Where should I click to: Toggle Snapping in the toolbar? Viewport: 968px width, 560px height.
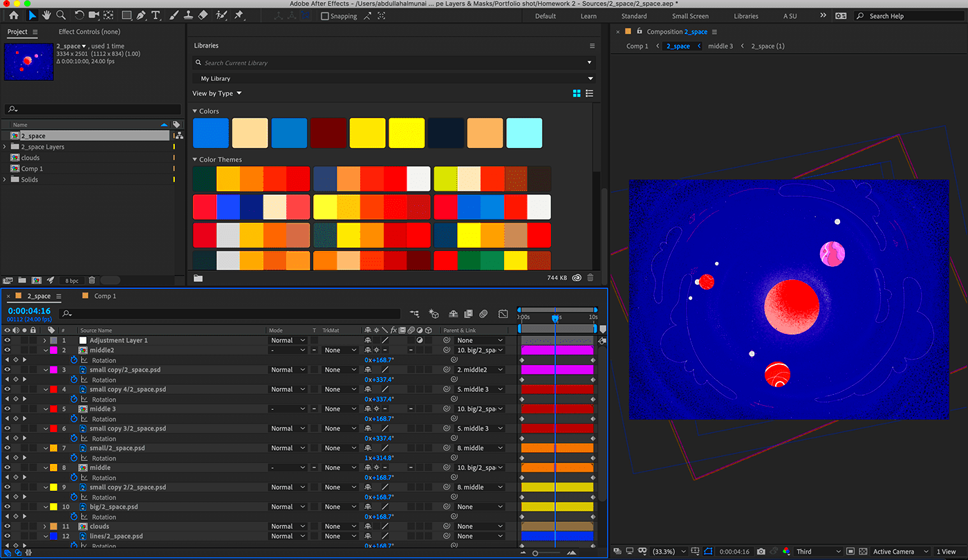point(325,16)
